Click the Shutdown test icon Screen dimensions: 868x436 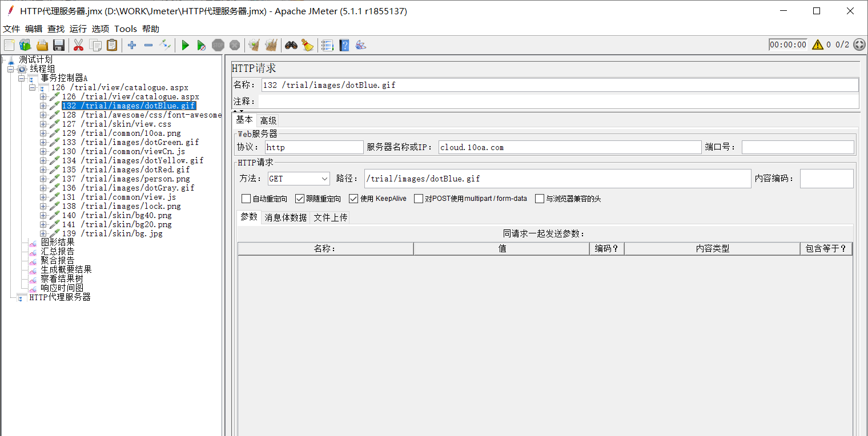pos(235,45)
